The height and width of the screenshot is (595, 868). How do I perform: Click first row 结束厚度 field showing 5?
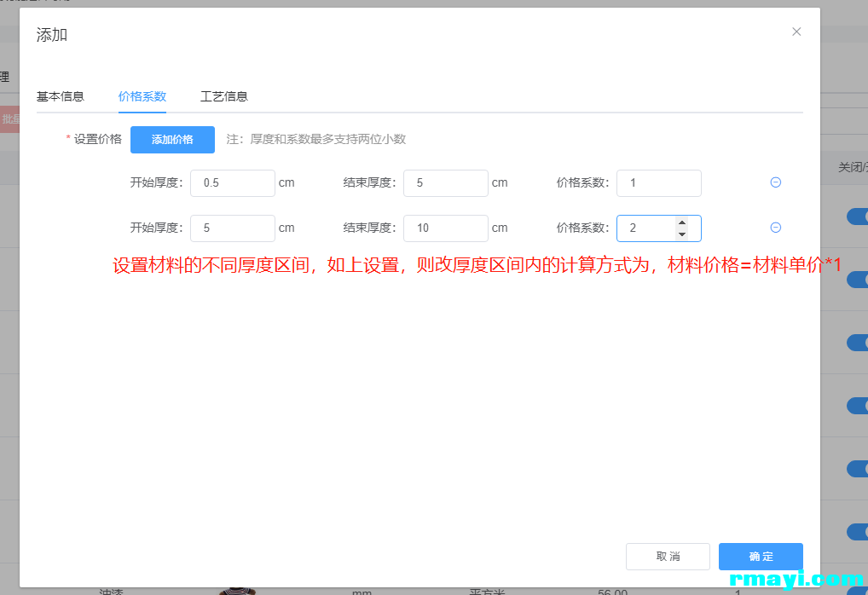click(445, 183)
